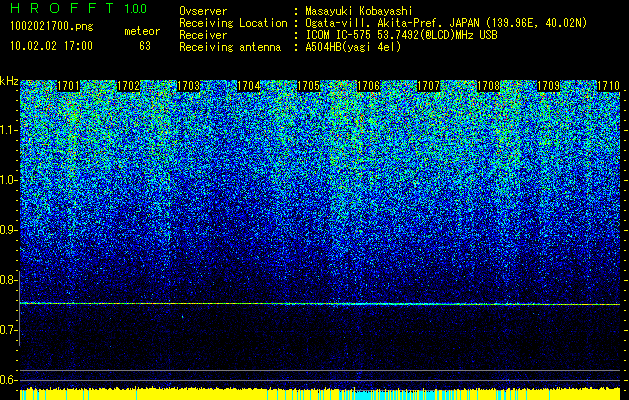Click the 0.9 frequency axis label
Image resolution: width=629 pixels, height=400 pixels.
pyautogui.click(x=9, y=230)
